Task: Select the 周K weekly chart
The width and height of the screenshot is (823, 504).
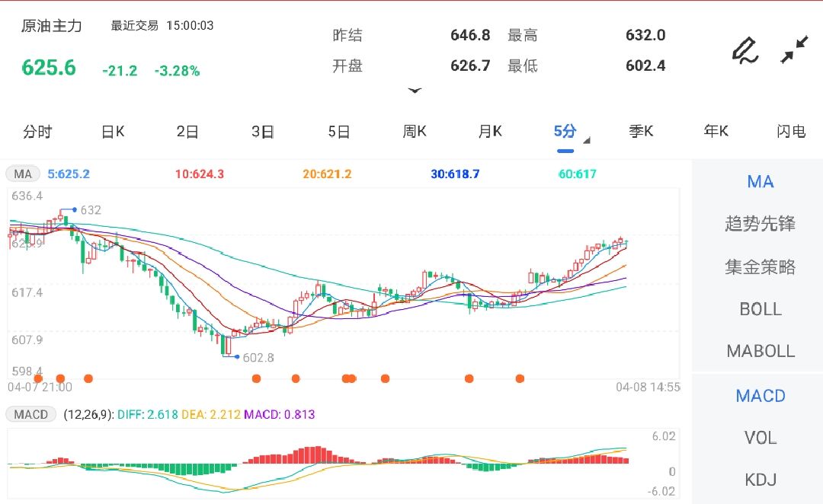Action: (413, 131)
